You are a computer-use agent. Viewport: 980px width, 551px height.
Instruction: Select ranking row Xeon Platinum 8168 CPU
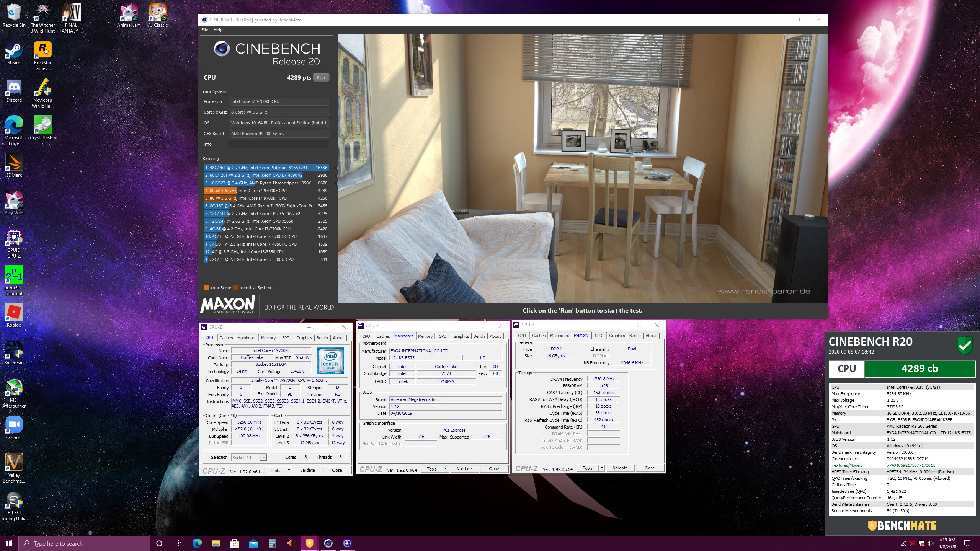pyautogui.click(x=266, y=168)
